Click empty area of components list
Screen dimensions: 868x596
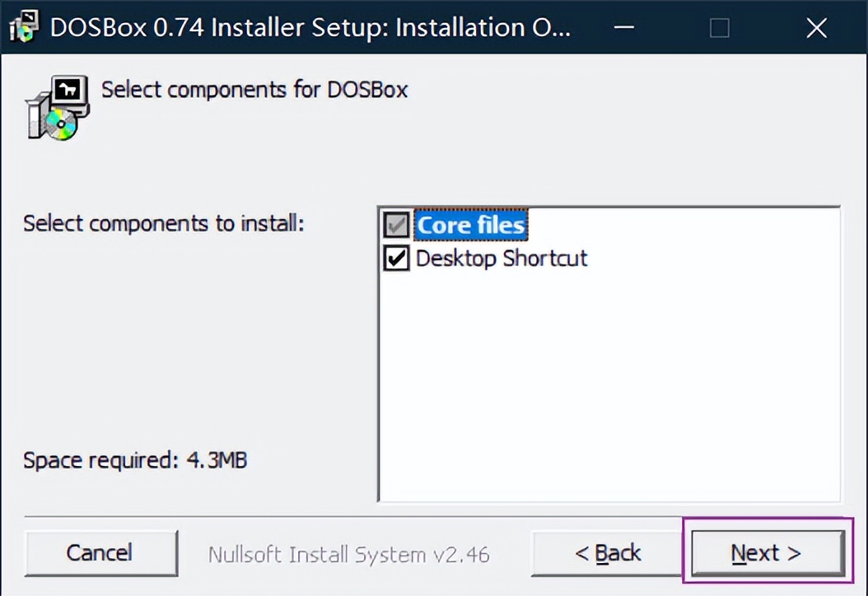[x=609, y=388]
